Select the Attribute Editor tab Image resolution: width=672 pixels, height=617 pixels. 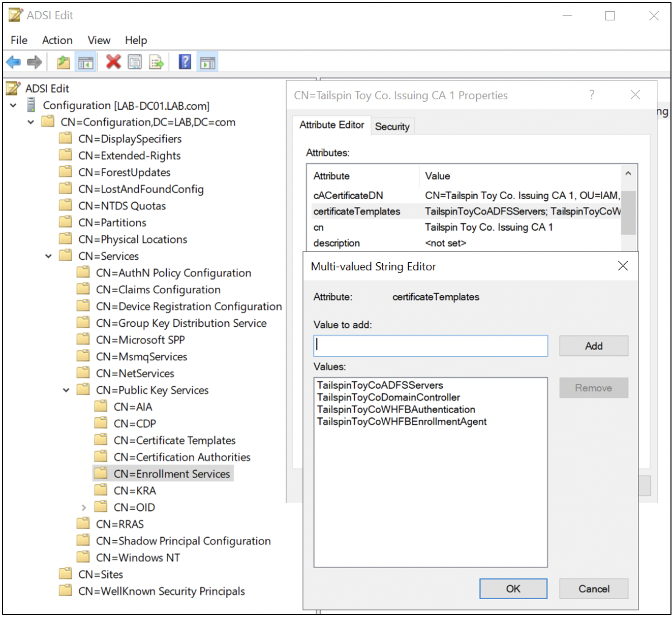[331, 125]
